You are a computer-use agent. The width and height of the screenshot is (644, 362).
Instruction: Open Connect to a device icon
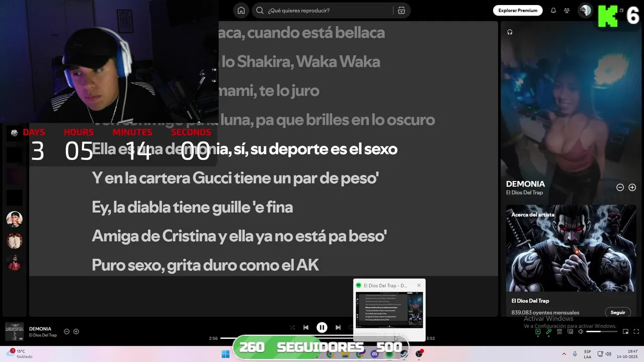570,331
